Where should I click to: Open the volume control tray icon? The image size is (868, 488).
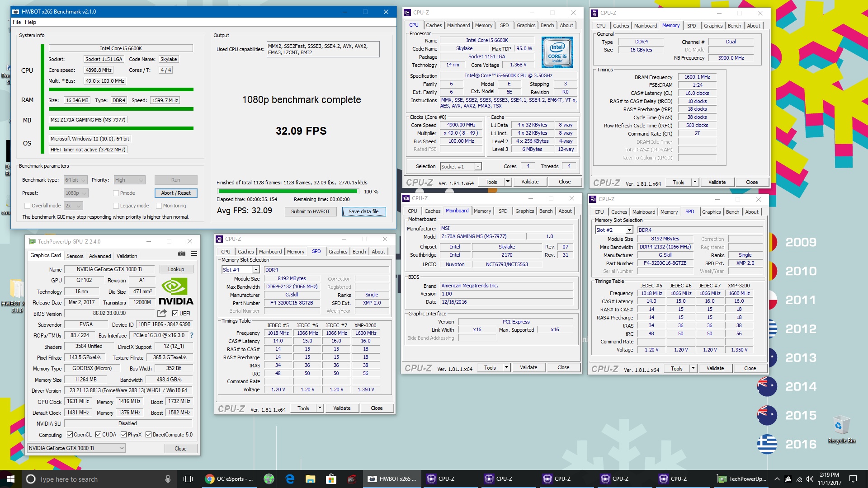tap(810, 479)
